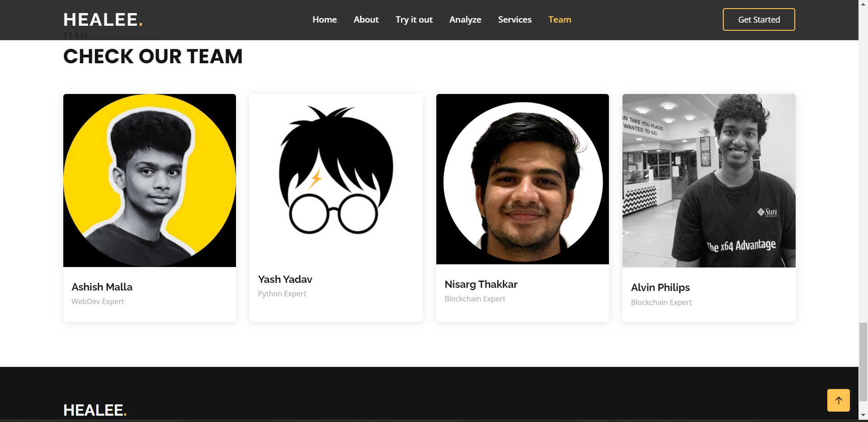Click the page scrollbar thumb
868x422 pixels.
tap(863, 361)
